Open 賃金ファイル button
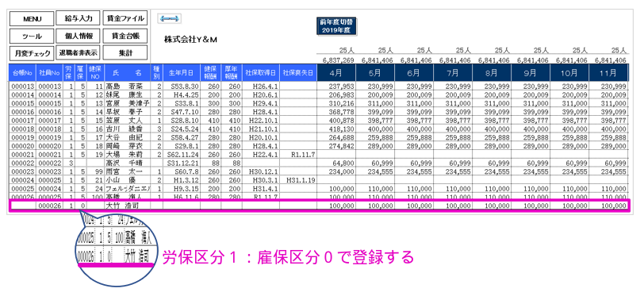The width and height of the screenshot is (644, 300). [125, 18]
